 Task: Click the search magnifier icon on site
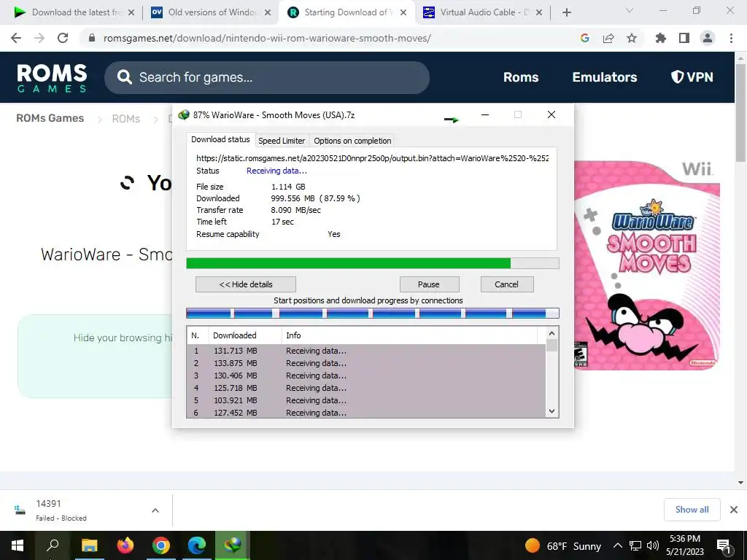pos(124,77)
